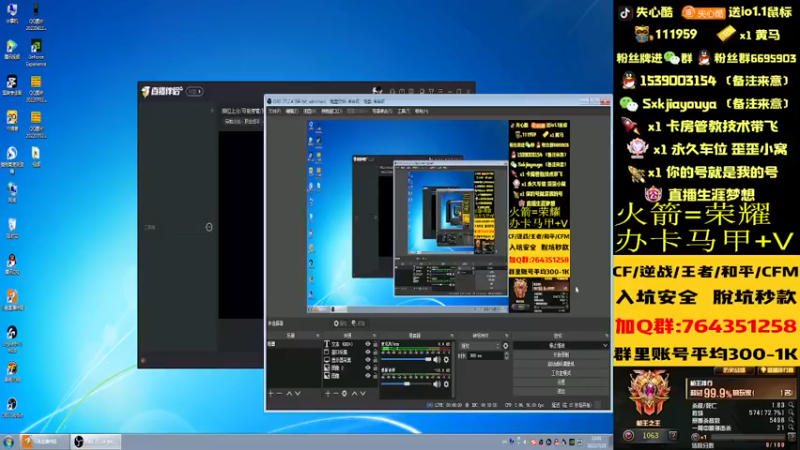Hide the bottom 图像 source
The image size is (800, 450).
367,376
